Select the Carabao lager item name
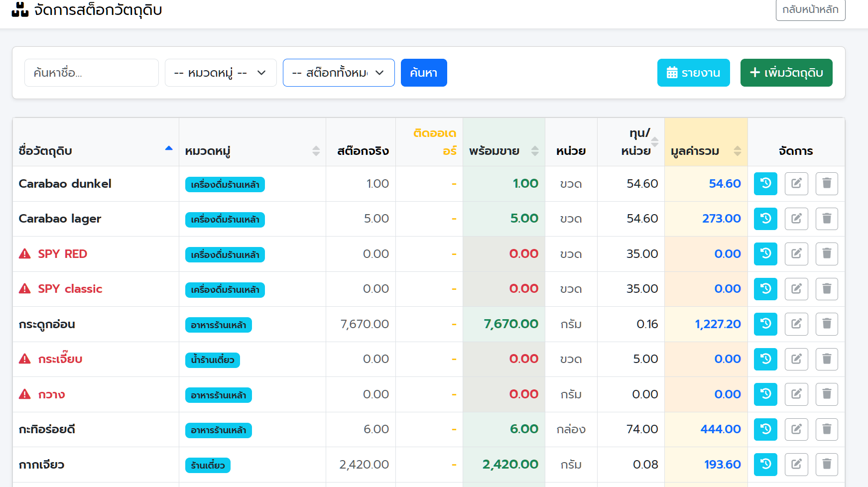The height and width of the screenshot is (487, 868). 60,219
